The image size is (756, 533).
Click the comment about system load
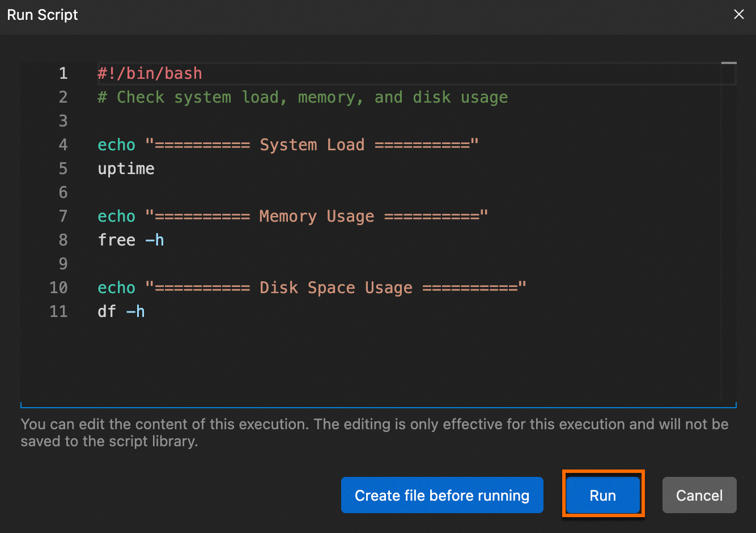(303, 98)
